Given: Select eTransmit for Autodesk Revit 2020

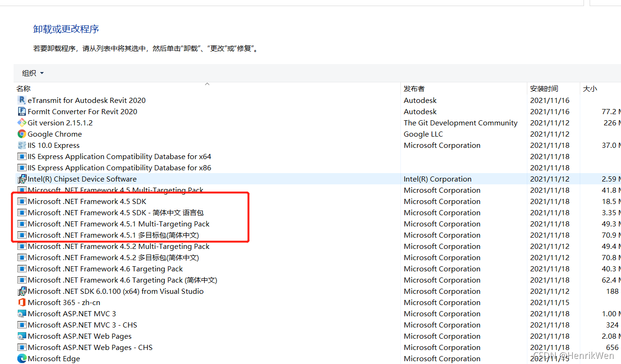Looking at the screenshot, I should tap(87, 100).
